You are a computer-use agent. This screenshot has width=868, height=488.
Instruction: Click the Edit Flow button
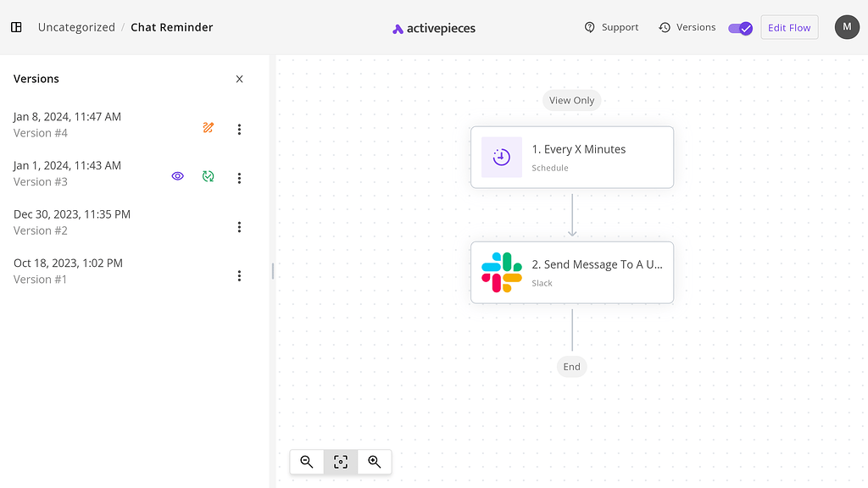(789, 26)
